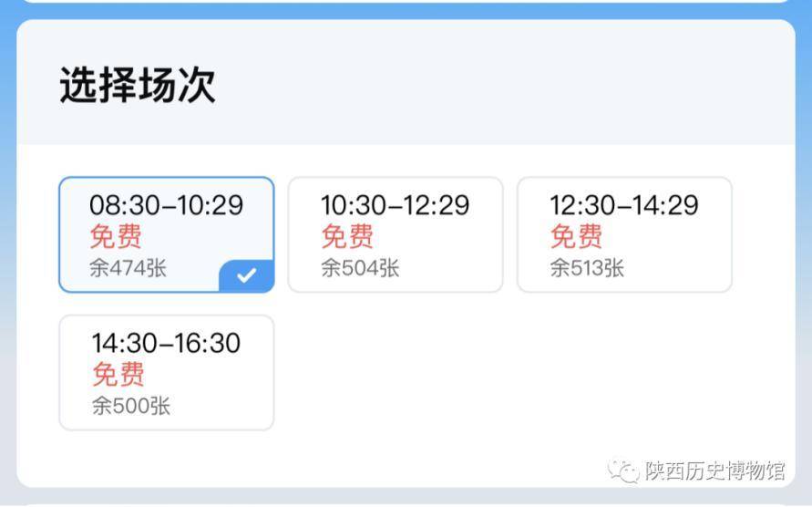This screenshot has height=507, width=812.
Task: Click the 余474张 remaining tickets text
Action: [x=128, y=268]
